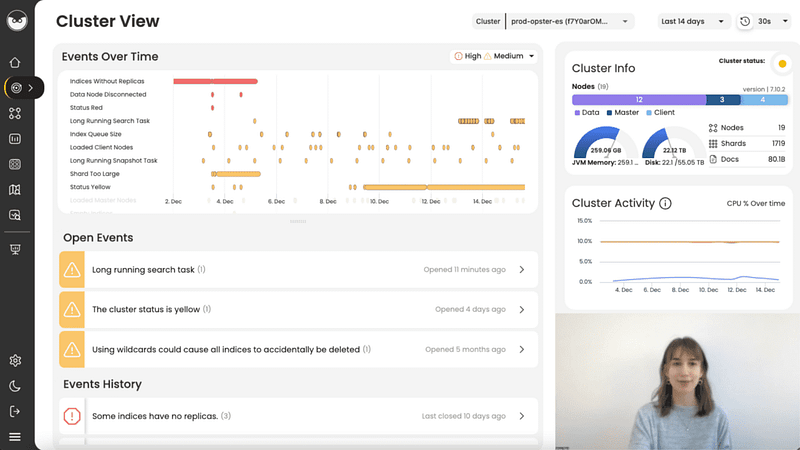Click the four-nodes icon in sidebar
Image resolution: width=800 pixels, height=450 pixels.
click(15, 113)
